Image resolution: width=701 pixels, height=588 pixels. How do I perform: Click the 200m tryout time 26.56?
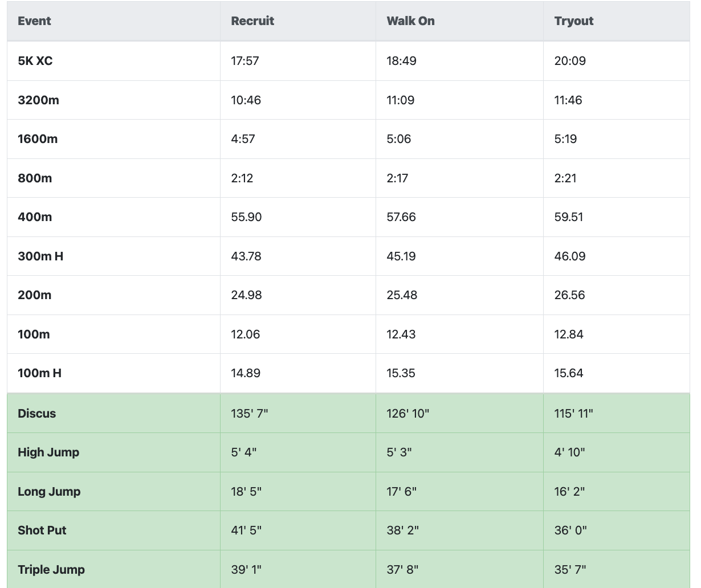[x=570, y=295]
